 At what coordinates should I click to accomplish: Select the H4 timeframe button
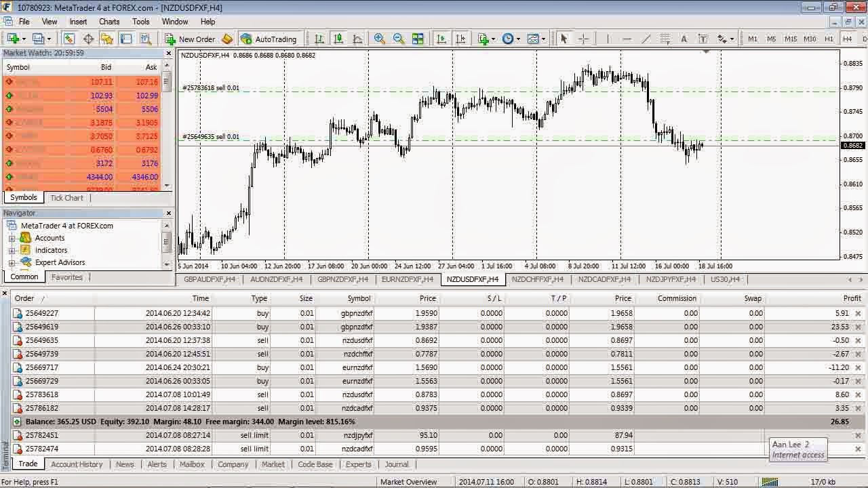pyautogui.click(x=847, y=39)
